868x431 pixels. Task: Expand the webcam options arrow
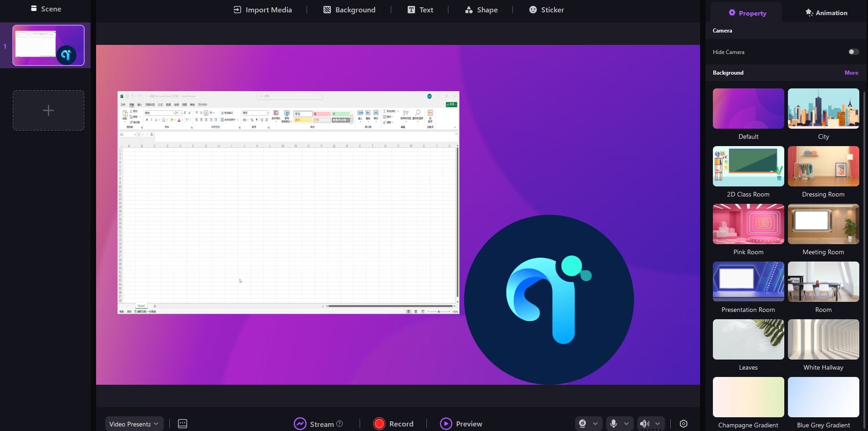(595, 424)
